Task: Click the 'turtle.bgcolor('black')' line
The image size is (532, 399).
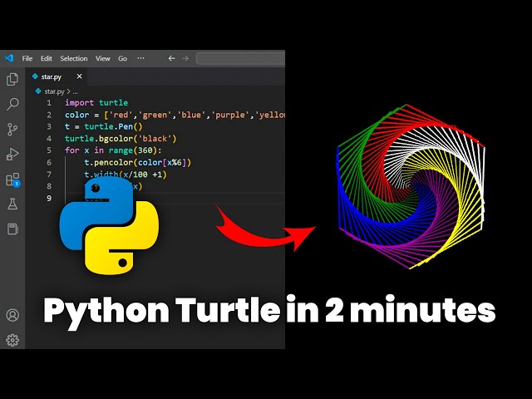Action: (121, 139)
